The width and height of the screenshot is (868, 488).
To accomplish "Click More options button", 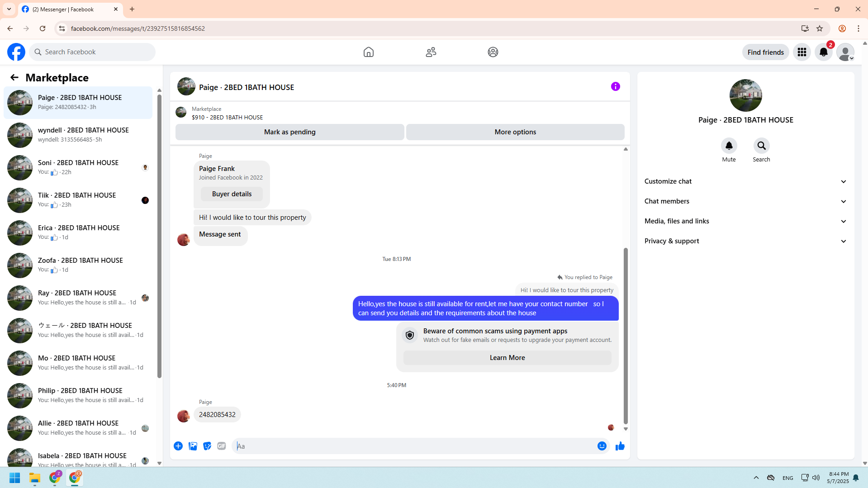I will [x=515, y=132].
